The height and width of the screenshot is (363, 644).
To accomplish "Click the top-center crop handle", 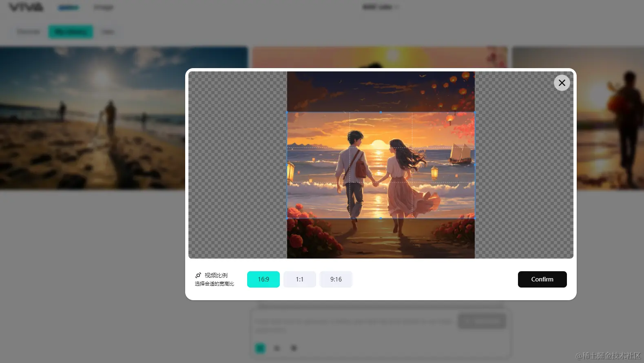I will click(x=381, y=112).
